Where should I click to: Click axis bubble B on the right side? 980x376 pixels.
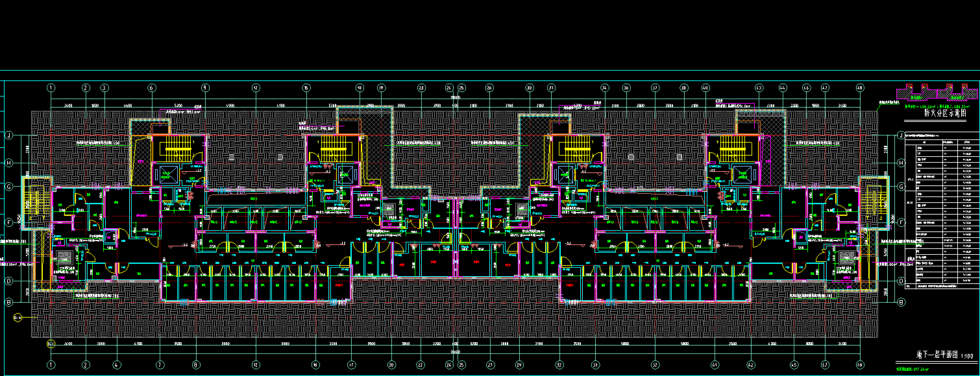(x=901, y=303)
